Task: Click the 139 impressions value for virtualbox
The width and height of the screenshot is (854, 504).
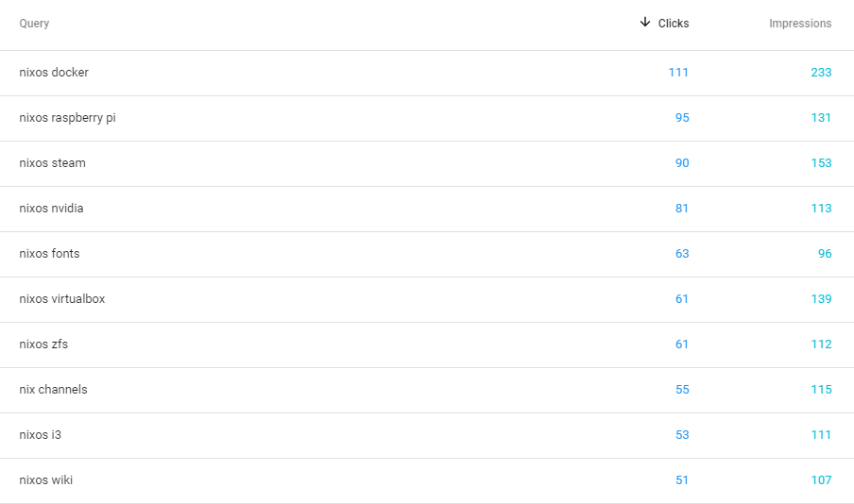Action: [821, 299]
